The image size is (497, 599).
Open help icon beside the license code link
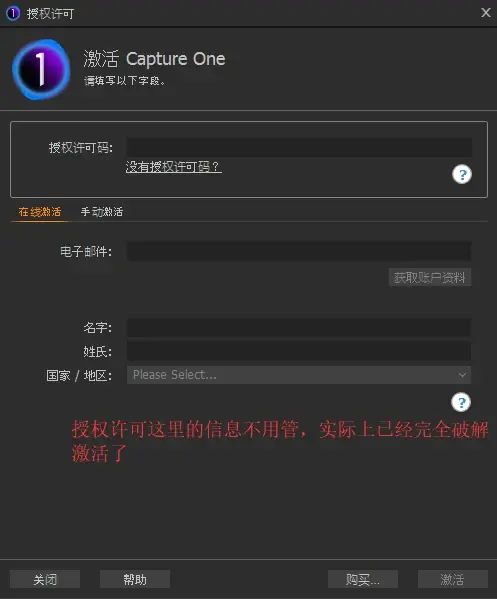pos(462,175)
